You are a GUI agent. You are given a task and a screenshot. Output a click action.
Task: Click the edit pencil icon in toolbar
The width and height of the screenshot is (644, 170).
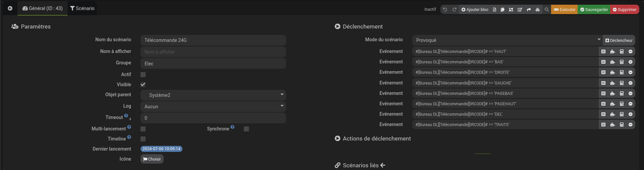coord(520,10)
